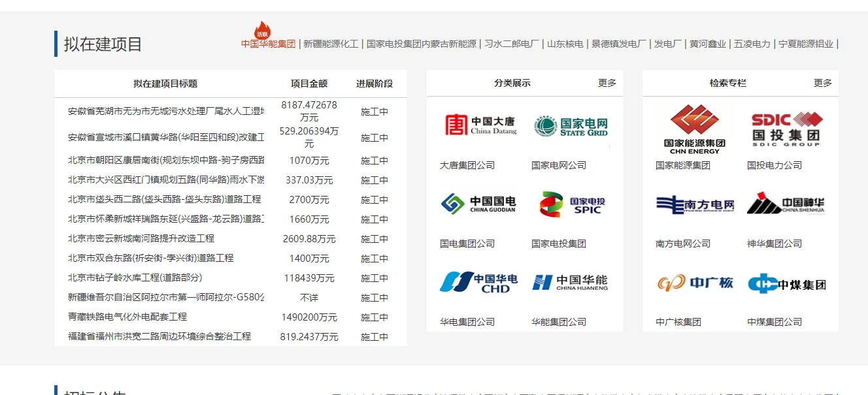Click the State Grid logo

click(x=571, y=126)
